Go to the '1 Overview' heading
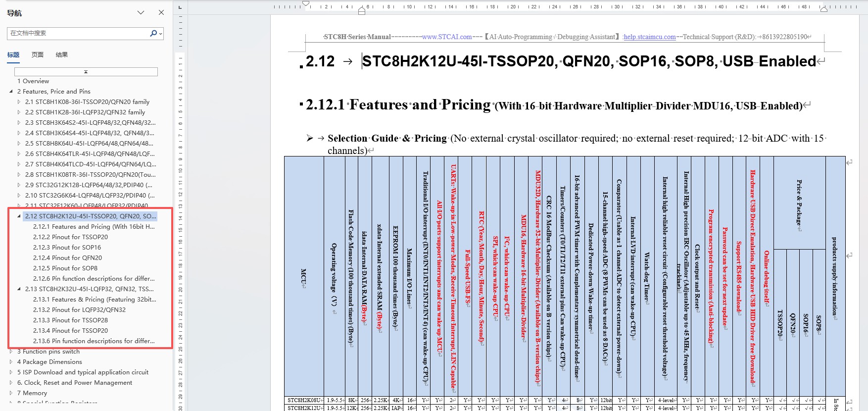The image size is (868, 411). click(33, 81)
